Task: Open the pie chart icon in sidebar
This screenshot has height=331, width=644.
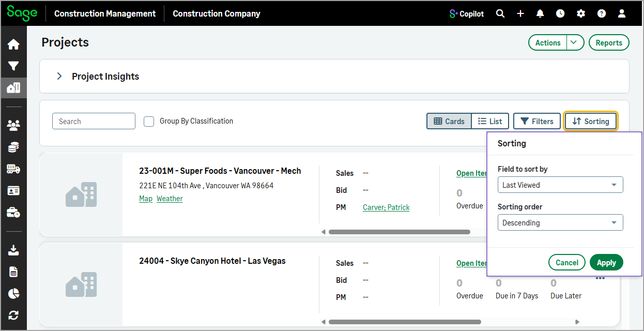Action: click(x=13, y=293)
